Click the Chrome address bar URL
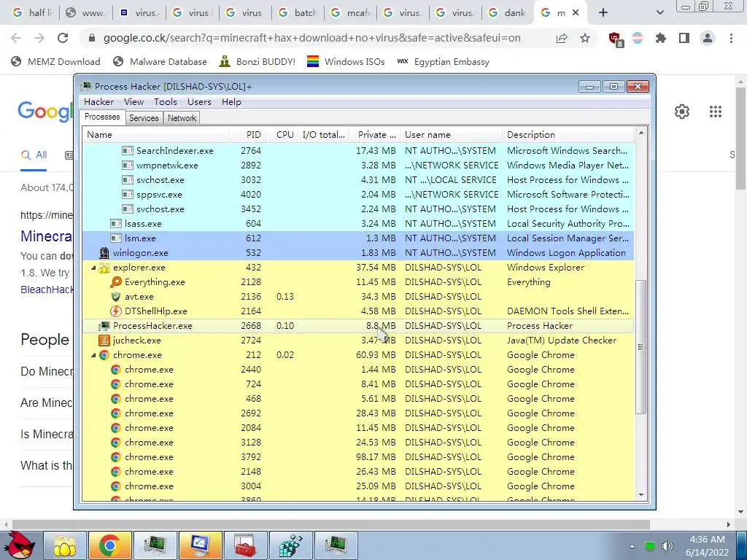The height and width of the screenshot is (560, 747). coord(312,38)
